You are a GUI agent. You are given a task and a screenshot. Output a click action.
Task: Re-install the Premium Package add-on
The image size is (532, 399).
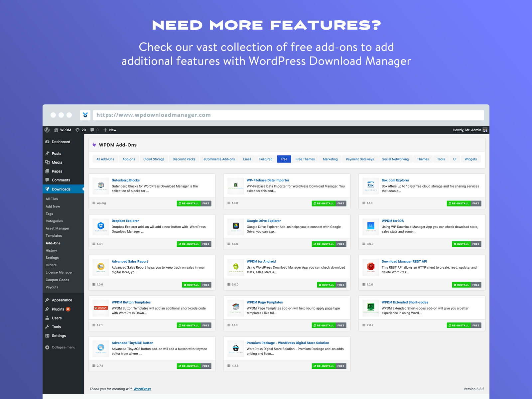coord(324,366)
